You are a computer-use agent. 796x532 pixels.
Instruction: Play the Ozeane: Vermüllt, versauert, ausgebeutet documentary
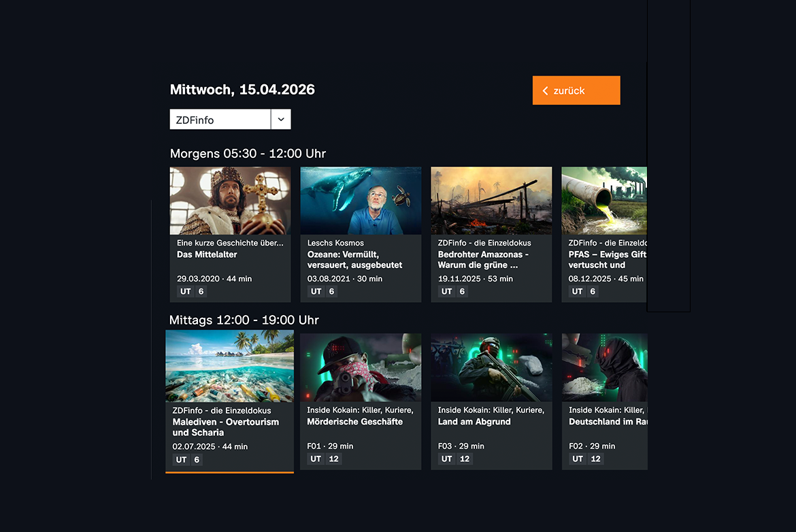[361, 200]
